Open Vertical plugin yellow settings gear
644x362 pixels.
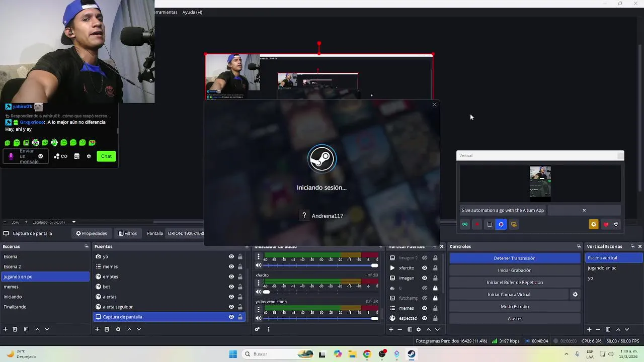[594, 224]
